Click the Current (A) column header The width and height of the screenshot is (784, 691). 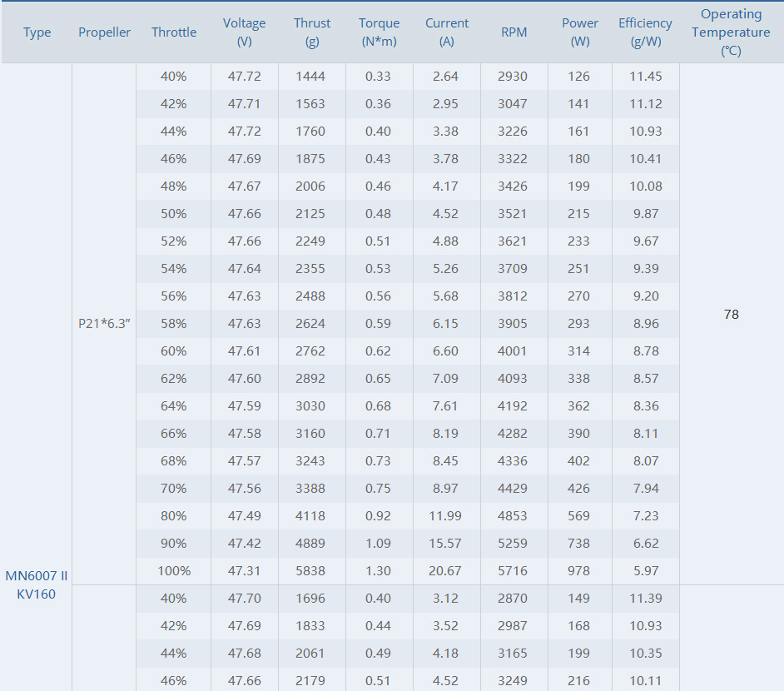446,32
